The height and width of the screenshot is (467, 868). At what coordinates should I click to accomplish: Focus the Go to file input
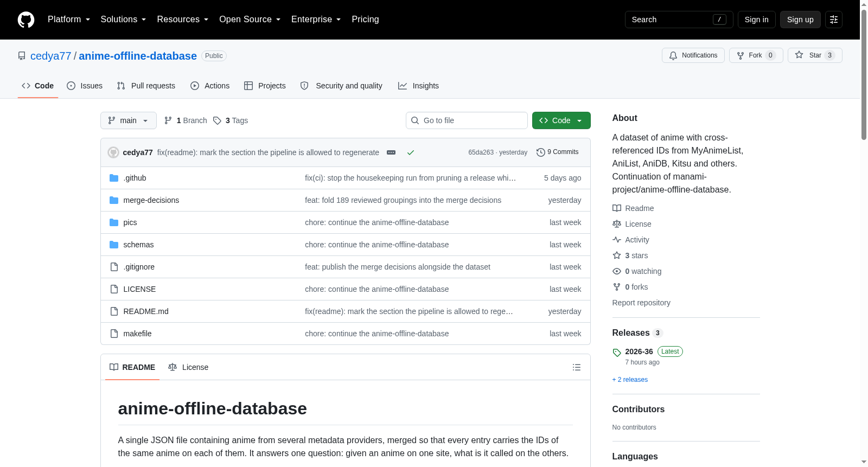467,120
